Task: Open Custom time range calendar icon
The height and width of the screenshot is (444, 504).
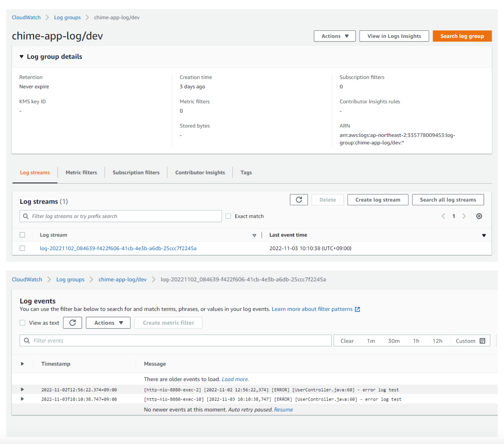Action: point(482,341)
